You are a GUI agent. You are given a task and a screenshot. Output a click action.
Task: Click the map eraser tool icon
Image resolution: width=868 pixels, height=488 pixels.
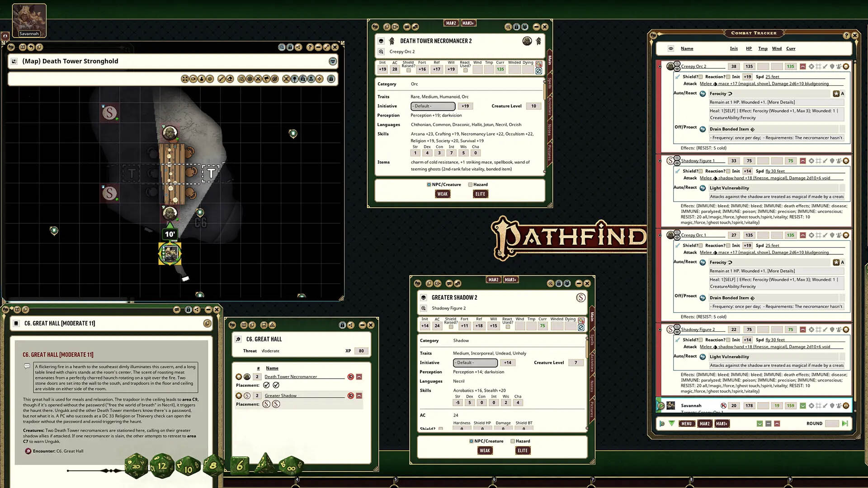point(230,79)
